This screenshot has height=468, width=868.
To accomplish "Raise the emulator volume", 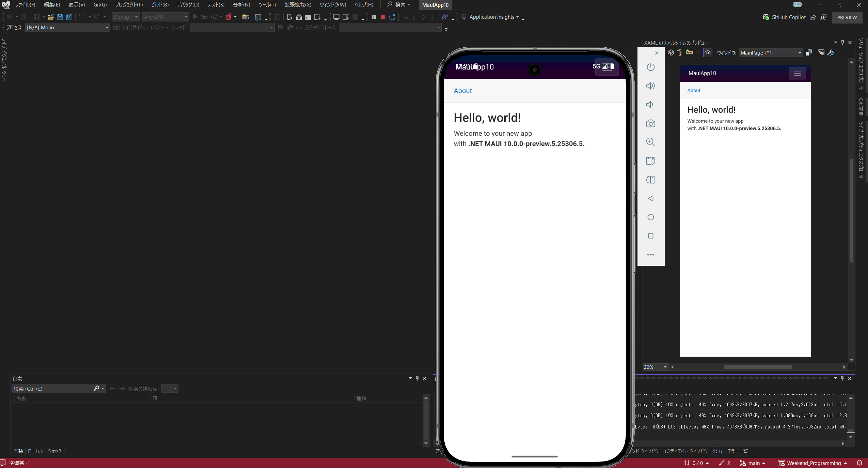I will click(x=651, y=86).
